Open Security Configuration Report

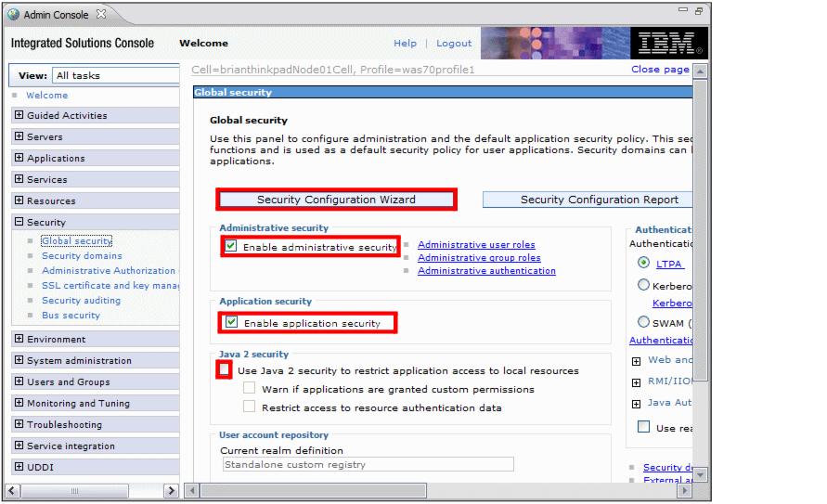588,200
